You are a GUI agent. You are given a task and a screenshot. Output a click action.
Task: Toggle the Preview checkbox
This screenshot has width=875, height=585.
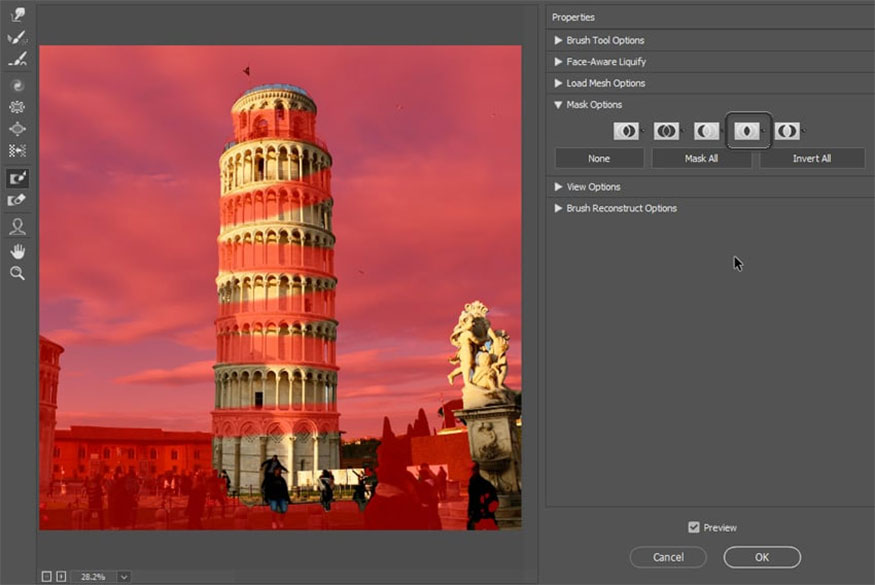click(x=694, y=527)
